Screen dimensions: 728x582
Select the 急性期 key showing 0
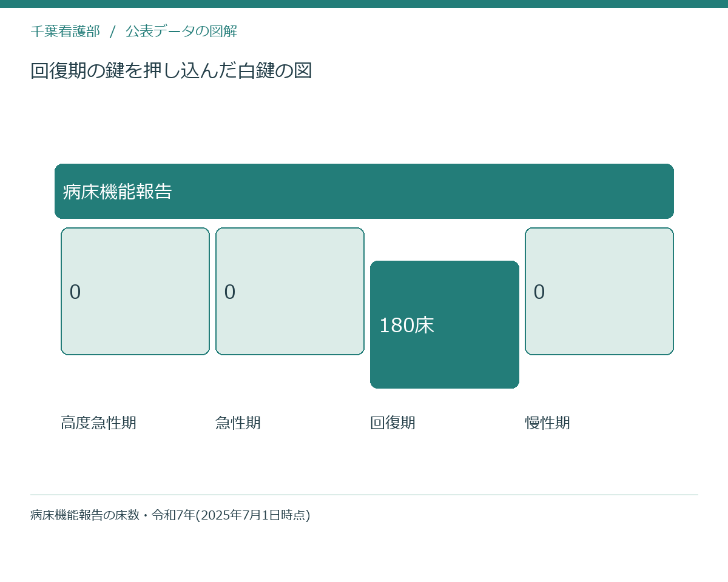(290, 292)
